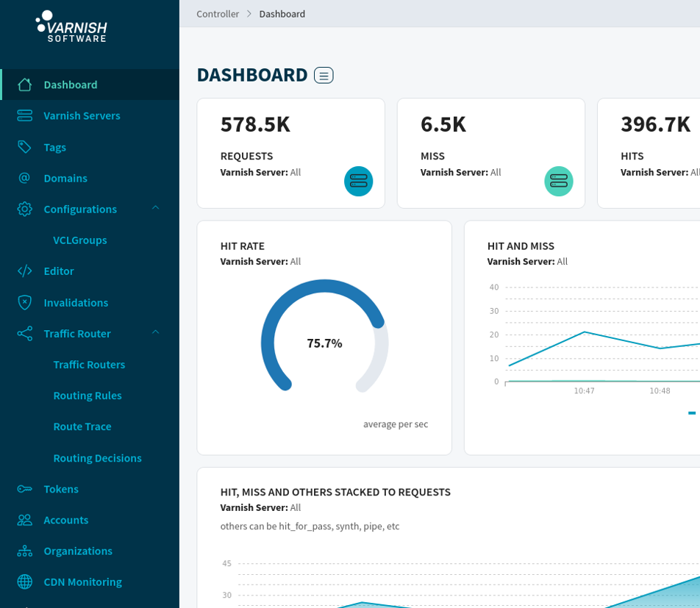Click the Controller breadcrumb link
This screenshot has width=700, height=608.
pos(218,14)
